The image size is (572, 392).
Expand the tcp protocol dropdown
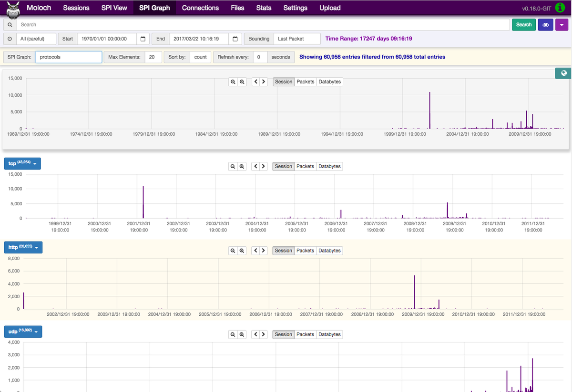click(22, 163)
